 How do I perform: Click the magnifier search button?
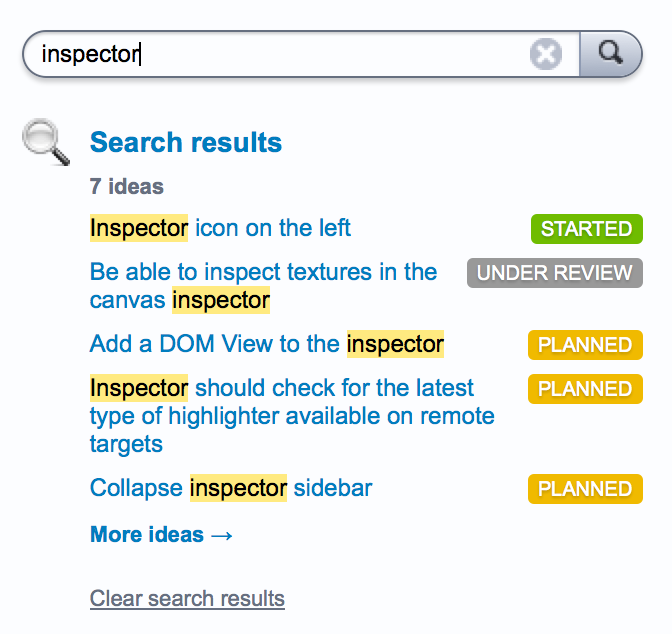pyautogui.click(x=610, y=54)
